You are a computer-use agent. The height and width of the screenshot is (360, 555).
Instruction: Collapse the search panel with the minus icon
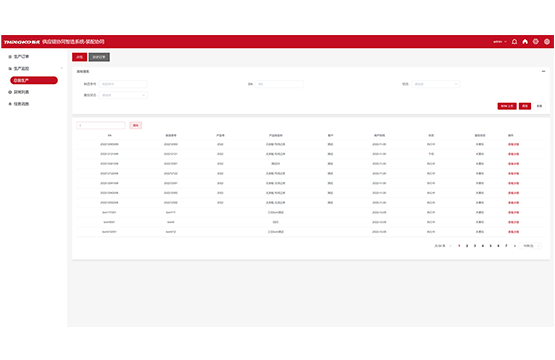click(543, 71)
